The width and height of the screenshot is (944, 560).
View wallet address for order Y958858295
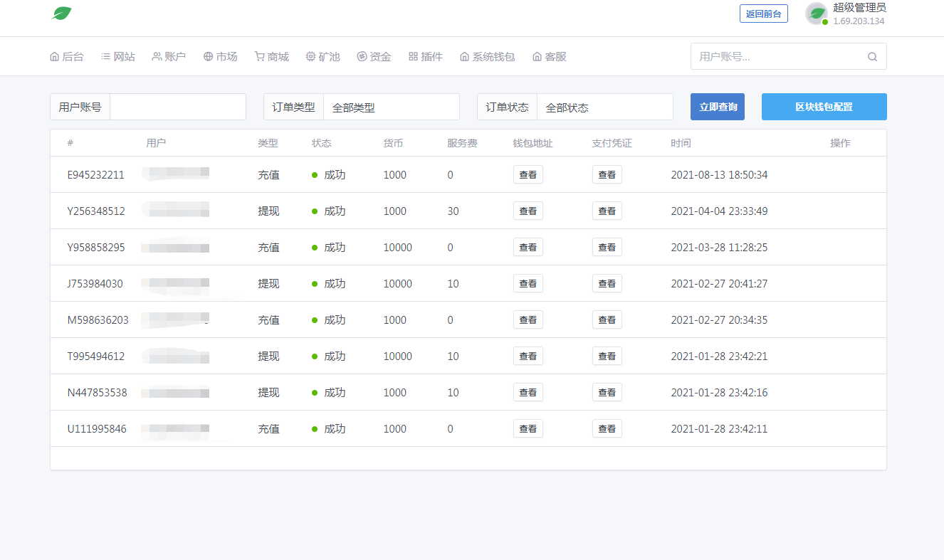click(528, 247)
